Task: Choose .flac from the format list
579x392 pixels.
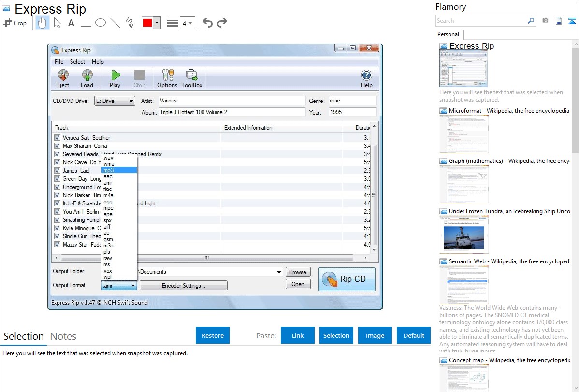Action: (x=119, y=189)
